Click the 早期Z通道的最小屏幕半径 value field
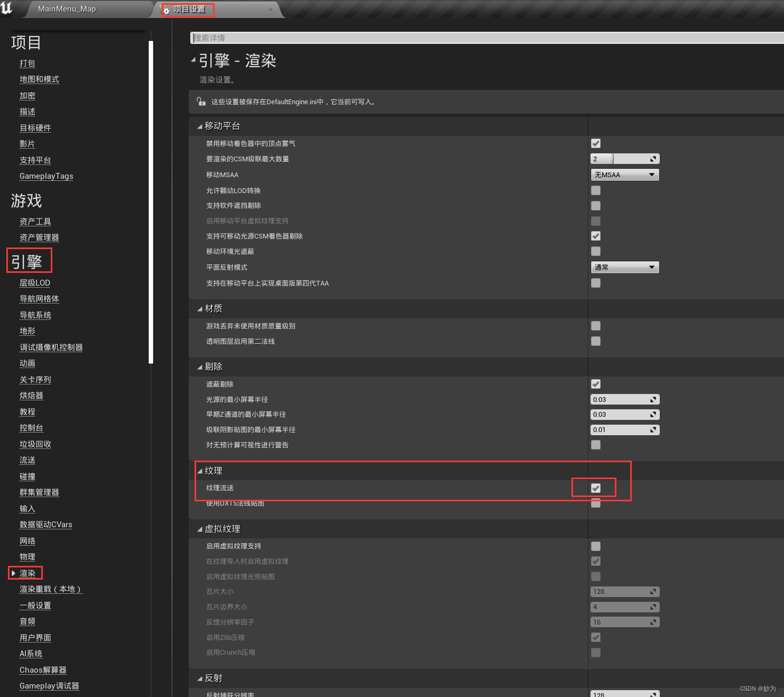The width and height of the screenshot is (784, 697). pos(625,415)
